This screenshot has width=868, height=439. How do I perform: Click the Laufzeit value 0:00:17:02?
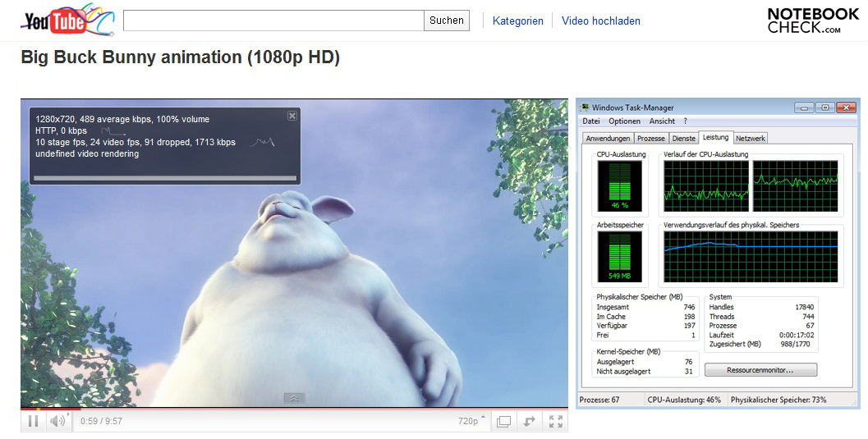[797, 335]
